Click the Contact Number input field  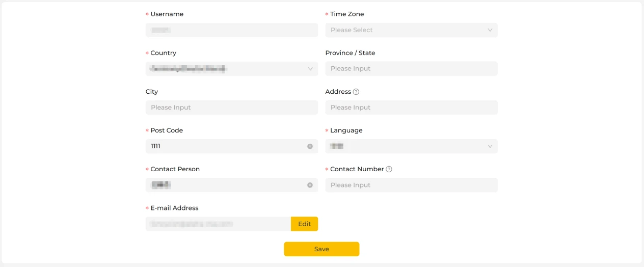point(412,185)
